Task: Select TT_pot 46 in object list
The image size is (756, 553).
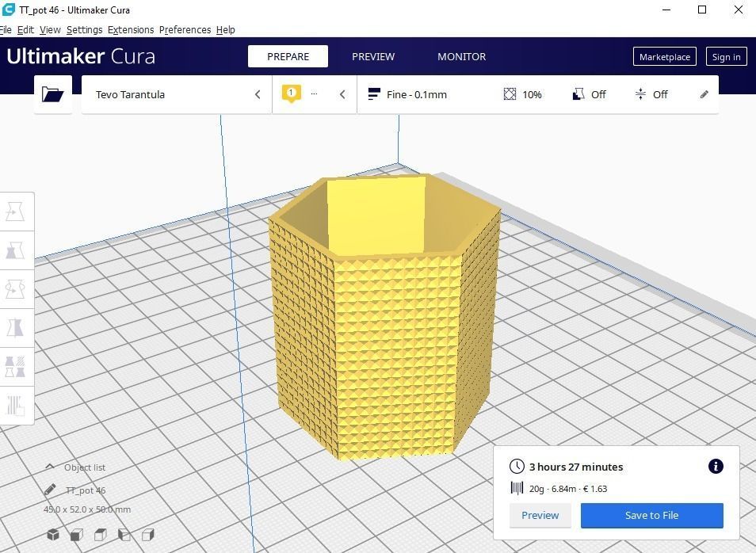Action: (x=86, y=490)
